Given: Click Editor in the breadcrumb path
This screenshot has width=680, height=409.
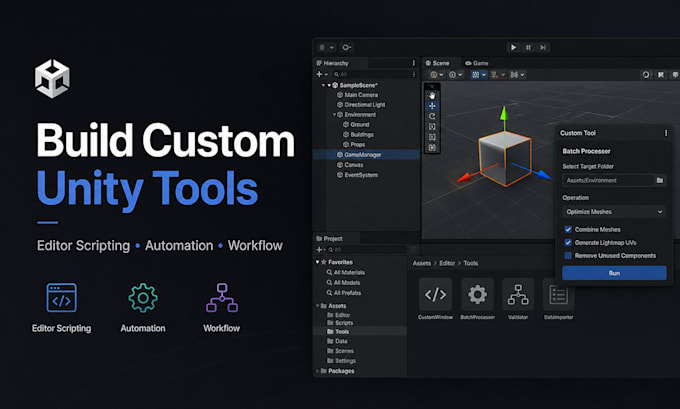Looking at the screenshot, I should coord(447,263).
